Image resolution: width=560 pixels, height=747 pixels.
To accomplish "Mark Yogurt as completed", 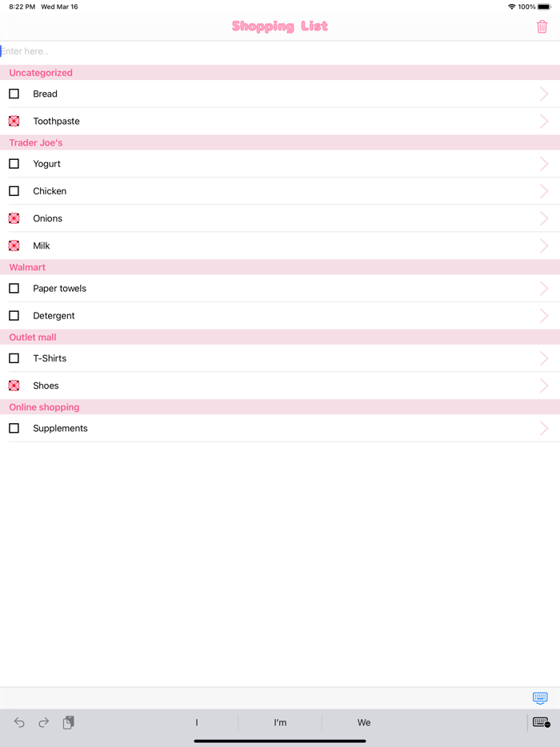I will 14,163.
